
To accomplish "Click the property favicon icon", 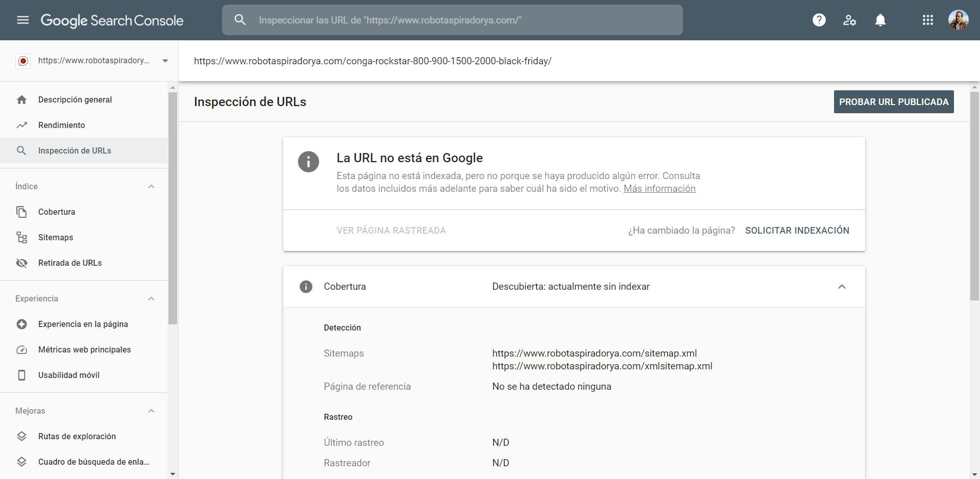I will [x=23, y=61].
